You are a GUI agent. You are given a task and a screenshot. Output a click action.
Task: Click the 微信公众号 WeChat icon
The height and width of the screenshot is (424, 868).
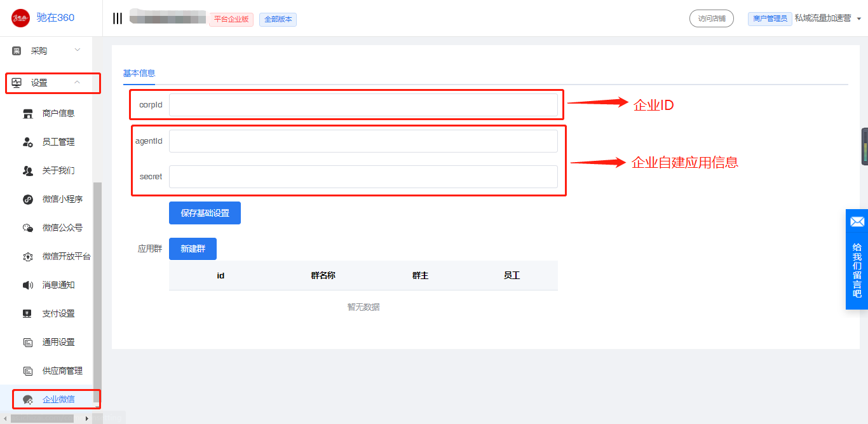tap(28, 228)
